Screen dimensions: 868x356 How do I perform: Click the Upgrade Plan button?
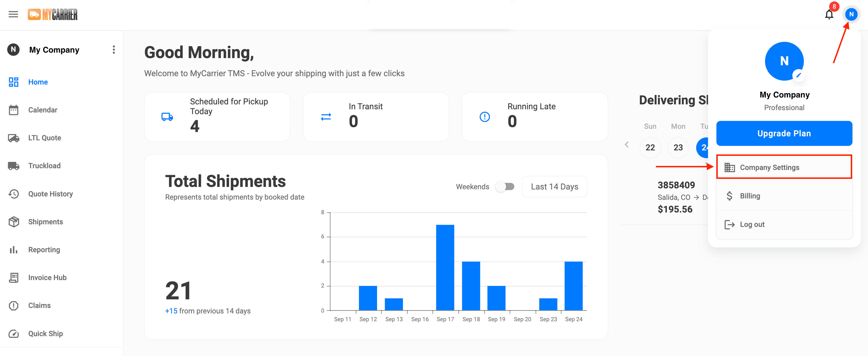(784, 133)
